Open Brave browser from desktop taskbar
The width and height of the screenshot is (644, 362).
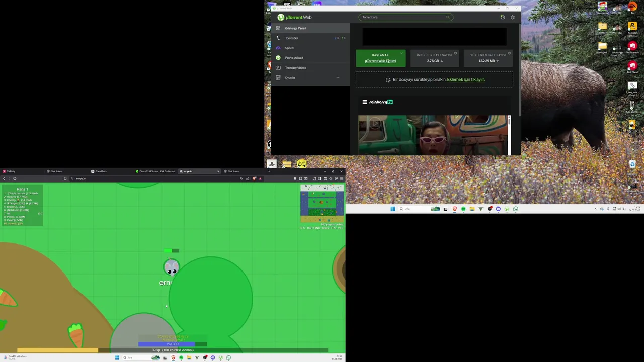[x=455, y=209]
